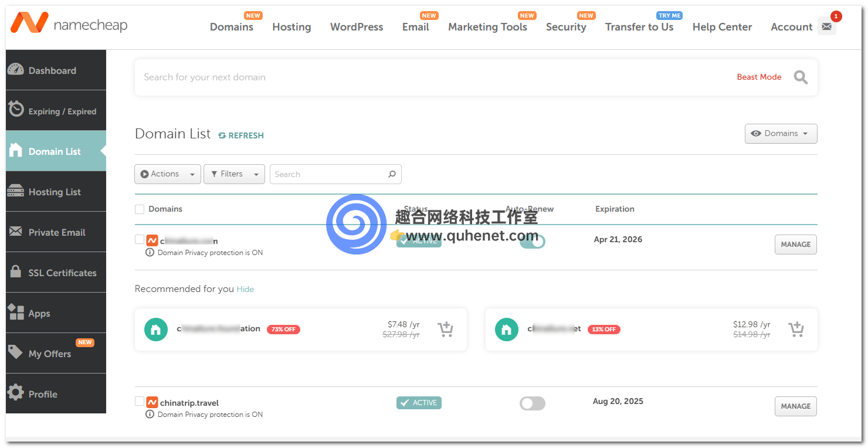The width and height of the screenshot is (868, 448).
Task: Click the Apps squares icon
Action: point(16,312)
